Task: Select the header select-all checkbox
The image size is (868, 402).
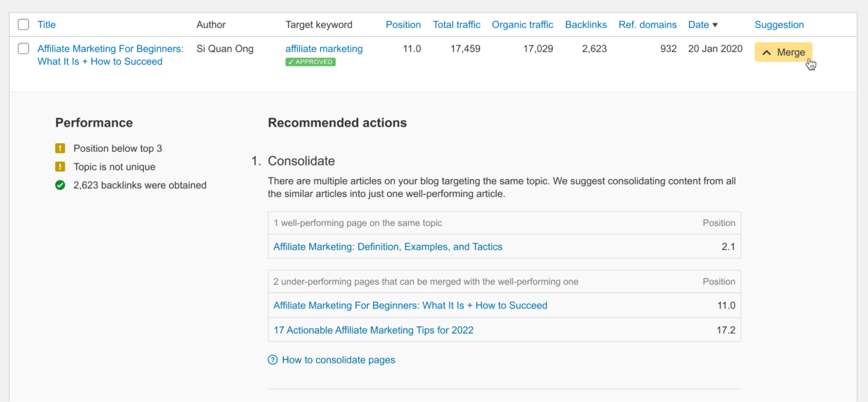Action: pyautogui.click(x=23, y=24)
